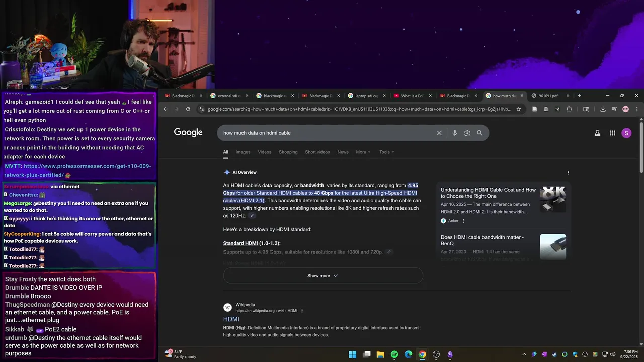
Task: Open Google Labs flask icon
Action: pyautogui.click(x=597, y=133)
